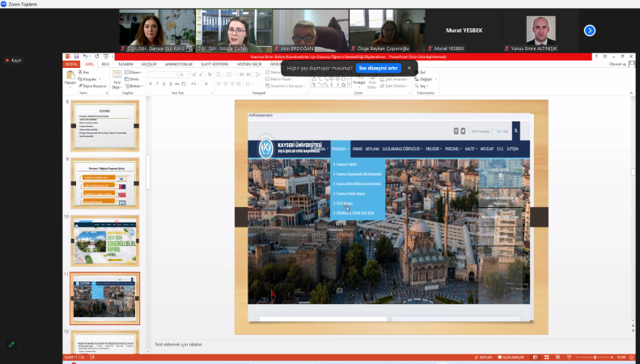
Task: Select slide 10 thumbnail
Action: tap(105, 241)
